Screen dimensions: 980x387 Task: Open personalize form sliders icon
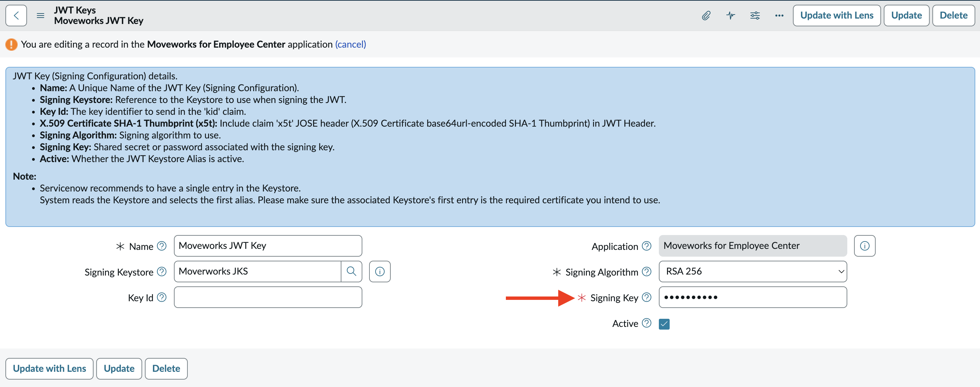(x=755, y=16)
